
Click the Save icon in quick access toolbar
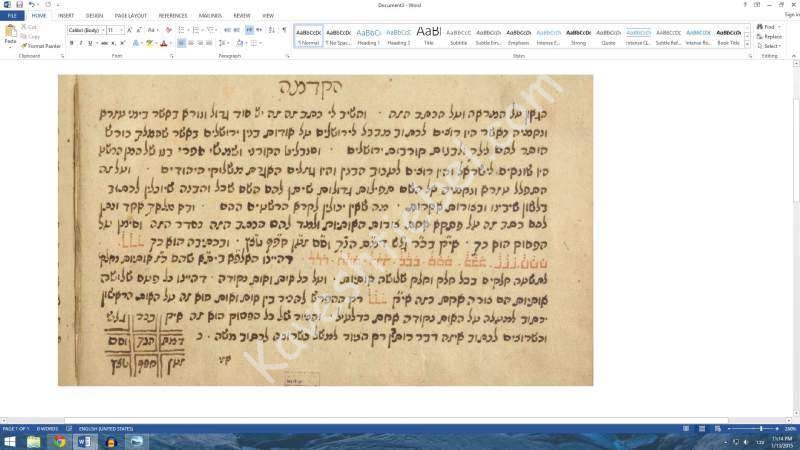coord(20,5)
